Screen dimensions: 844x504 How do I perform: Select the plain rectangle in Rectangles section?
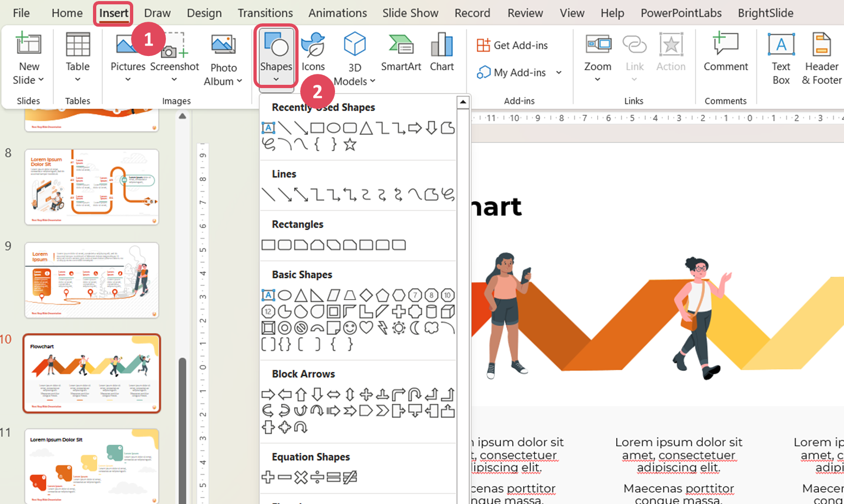pos(268,245)
